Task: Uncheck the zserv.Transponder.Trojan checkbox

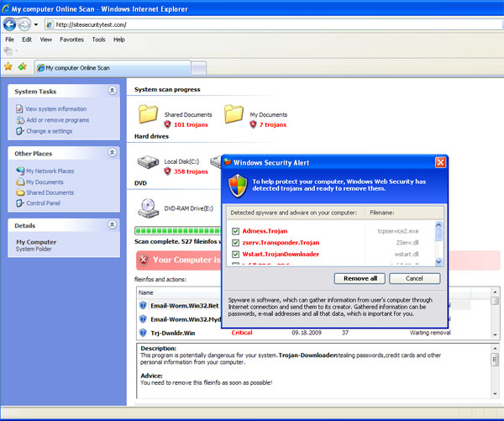Action: point(235,243)
